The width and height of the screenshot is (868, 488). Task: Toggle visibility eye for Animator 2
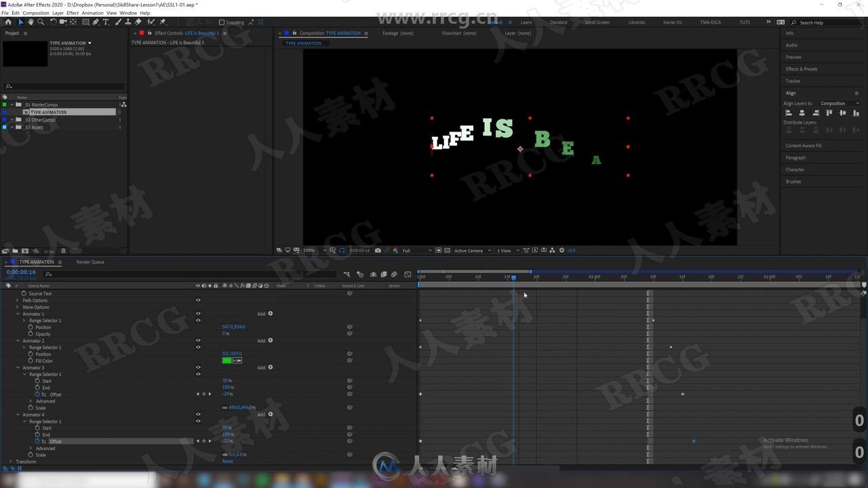point(198,341)
